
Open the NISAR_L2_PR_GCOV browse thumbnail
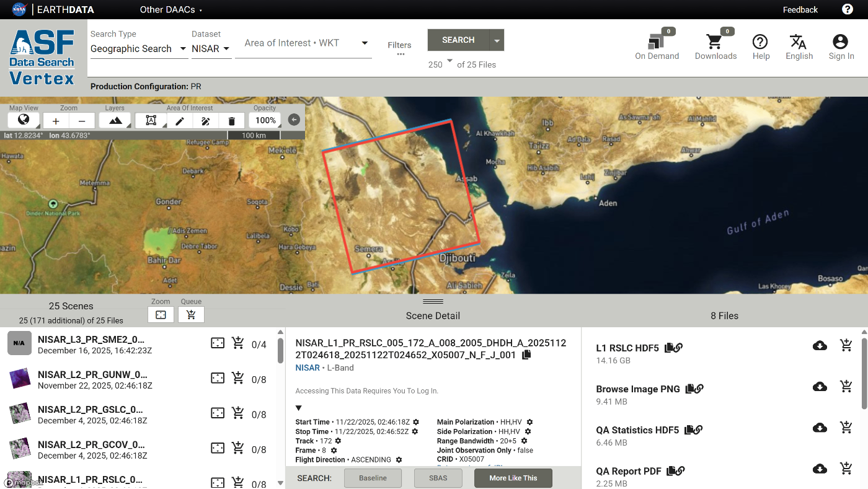click(20, 448)
